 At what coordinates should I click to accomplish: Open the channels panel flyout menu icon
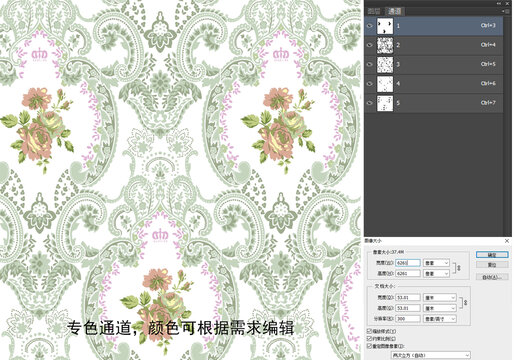(506, 11)
